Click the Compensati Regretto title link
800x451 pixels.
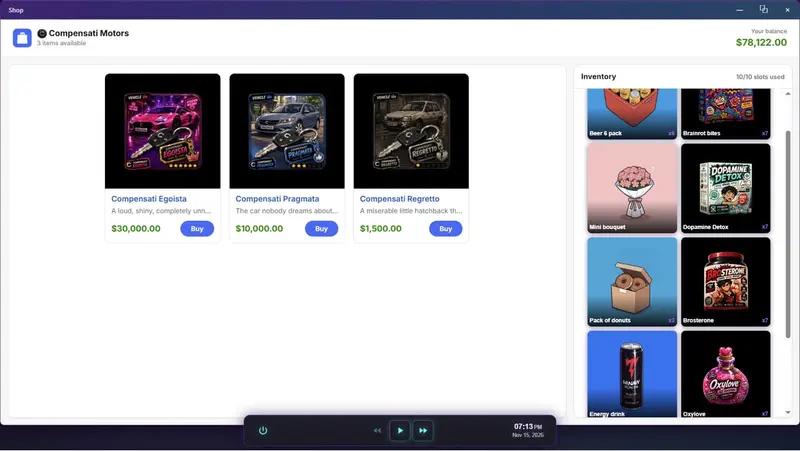[x=399, y=199]
